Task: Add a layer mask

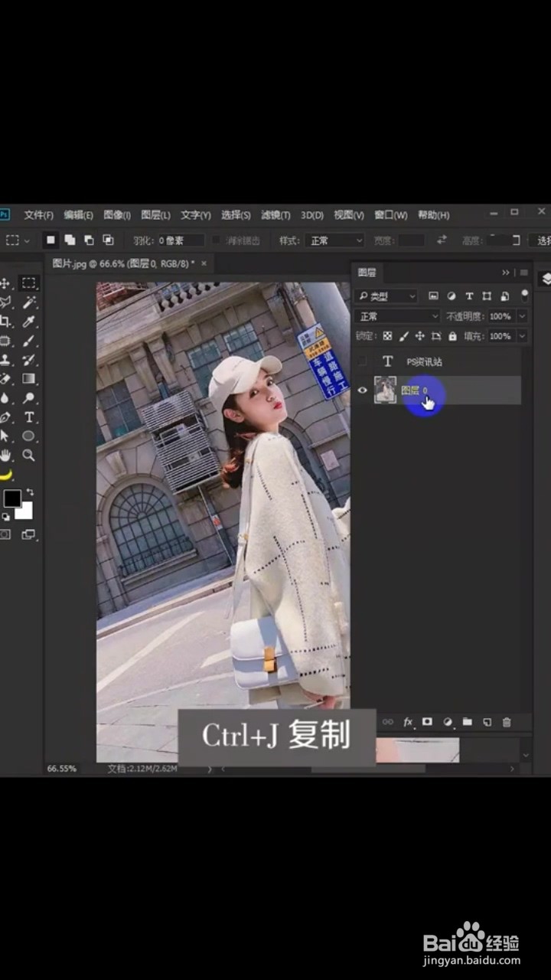Action: click(x=428, y=722)
